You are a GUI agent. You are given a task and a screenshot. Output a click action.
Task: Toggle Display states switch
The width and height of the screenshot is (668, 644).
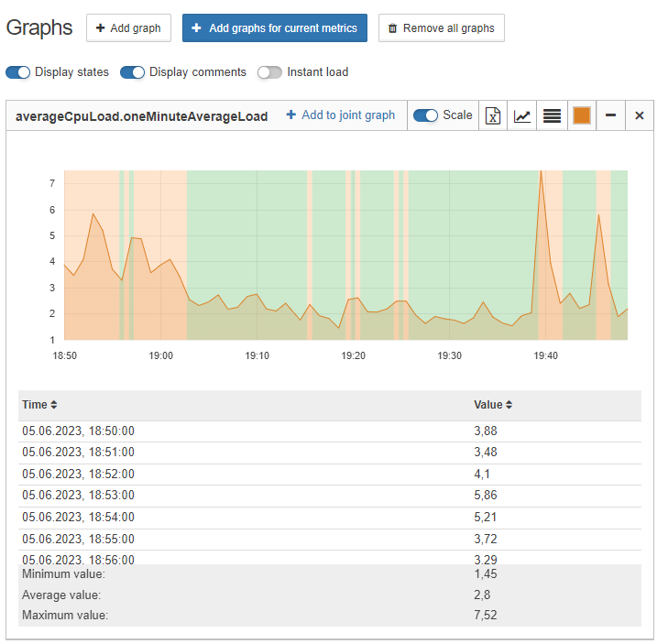(x=18, y=72)
